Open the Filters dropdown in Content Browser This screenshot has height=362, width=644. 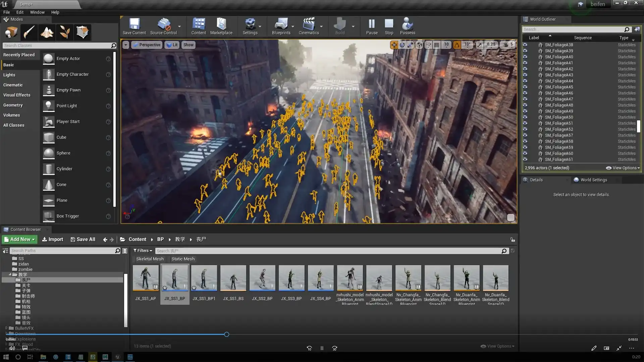click(142, 250)
